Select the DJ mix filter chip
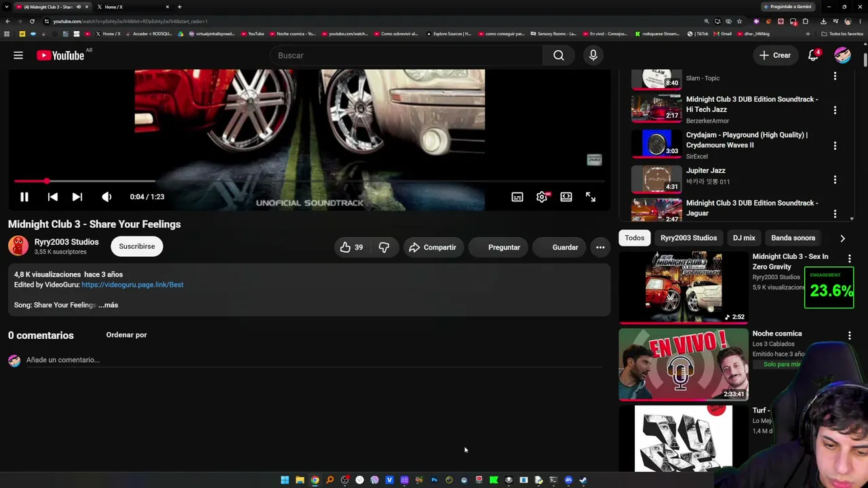 (x=744, y=238)
